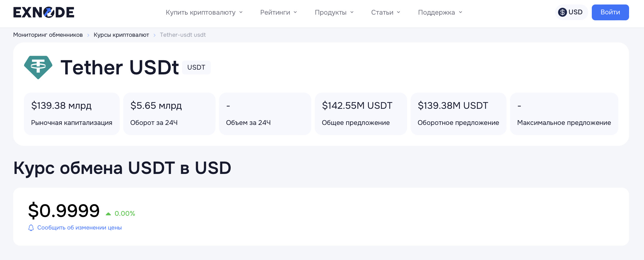This screenshot has width=644, height=260.
Task: Click the dollar sign currency icon
Action: pos(563,12)
